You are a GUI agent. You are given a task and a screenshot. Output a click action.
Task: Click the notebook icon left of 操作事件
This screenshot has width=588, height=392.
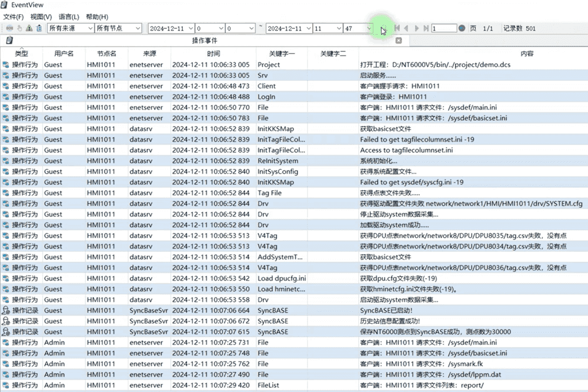tap(9, 40)
